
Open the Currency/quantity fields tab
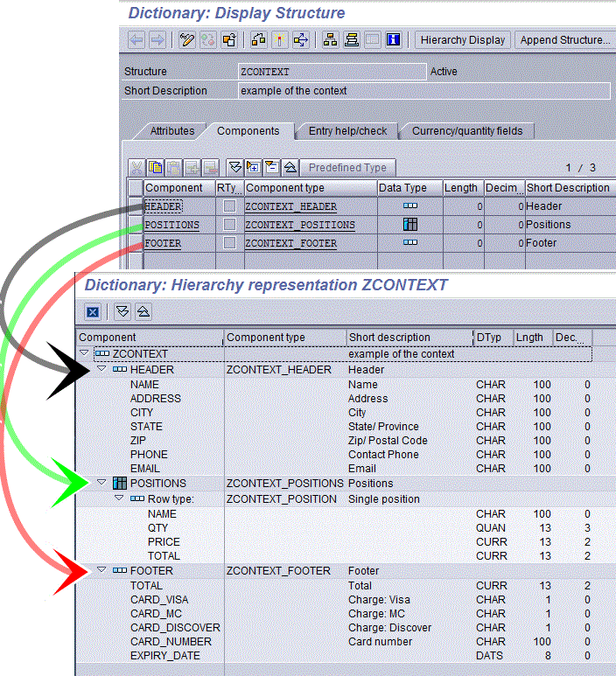click(x=467, y=131)
